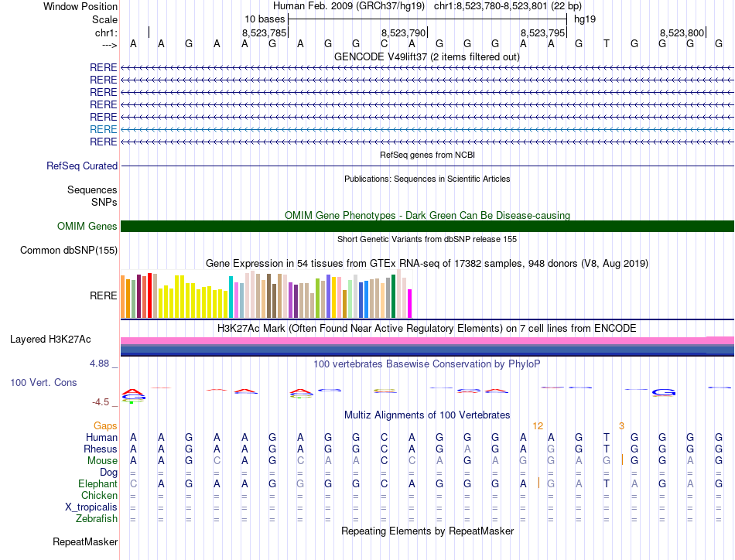
Task: Click the Publications: Sequences in Scientific Articles title
Action: point(427,179)
